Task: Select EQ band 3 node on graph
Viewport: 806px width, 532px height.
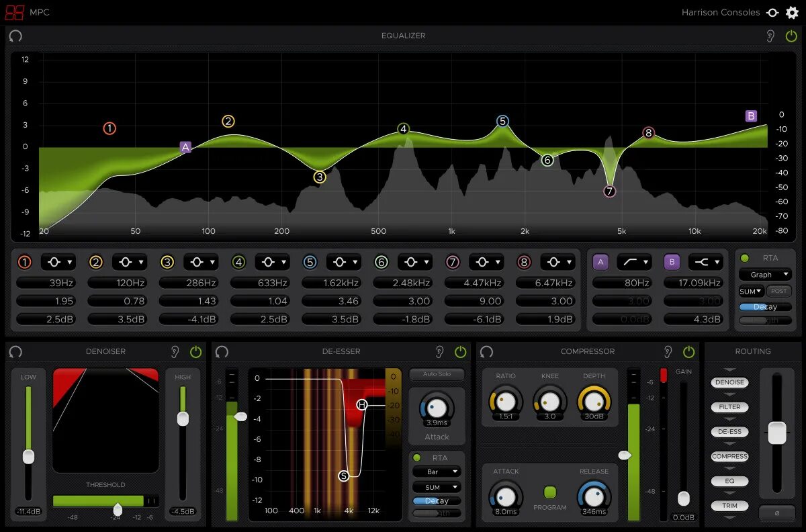Action: [x=320, y=177]
